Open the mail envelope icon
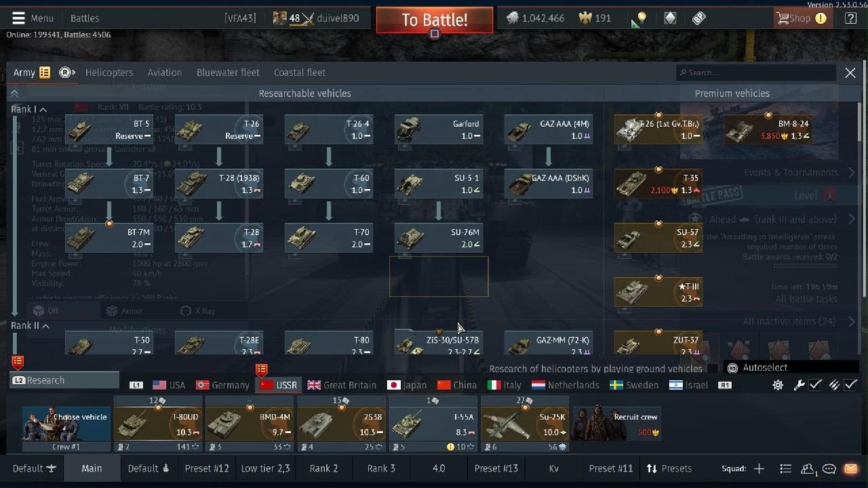 (x=850, y=468)
